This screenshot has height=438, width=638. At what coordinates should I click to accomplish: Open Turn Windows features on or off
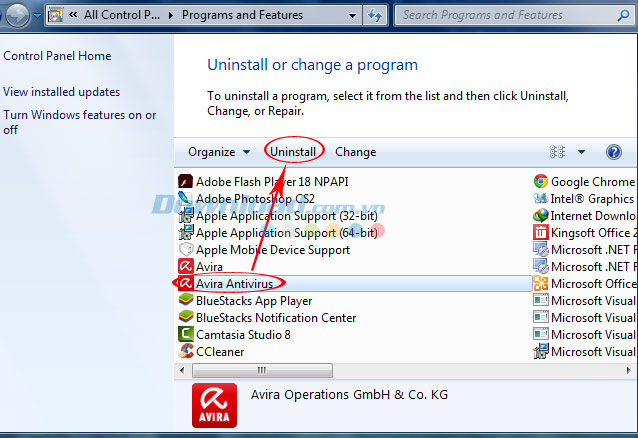[x=80, y=122]
